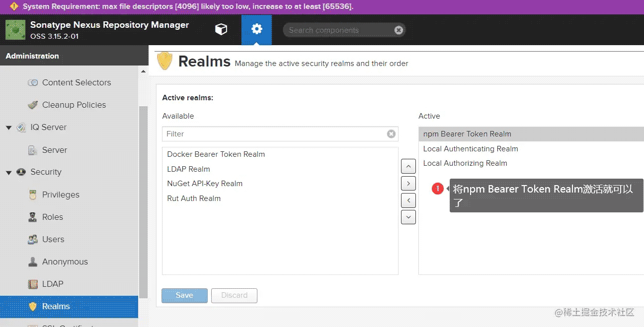Viewport: 644px width, 327px height.
Task: Remove selected realm from Active list
Action: click(408, 200)
